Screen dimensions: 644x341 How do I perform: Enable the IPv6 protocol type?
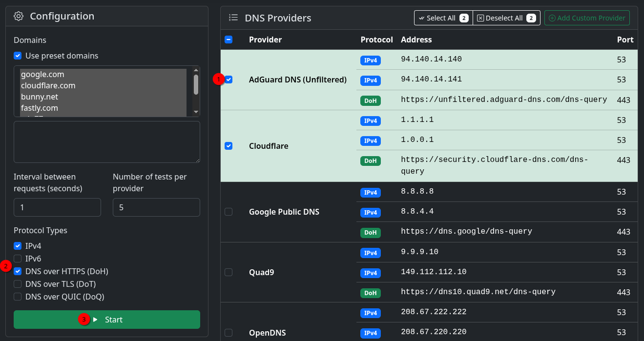pyautogui.click(x=18, y=259)
